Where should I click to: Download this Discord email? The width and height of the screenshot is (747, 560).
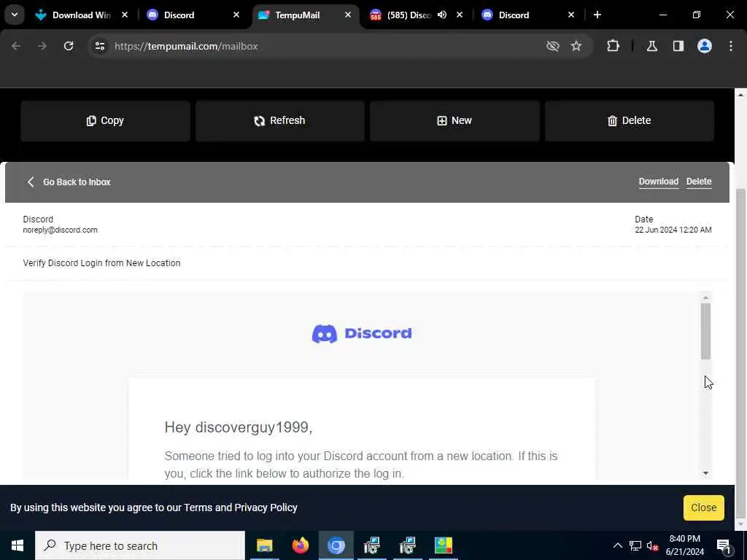click(659, 182)
